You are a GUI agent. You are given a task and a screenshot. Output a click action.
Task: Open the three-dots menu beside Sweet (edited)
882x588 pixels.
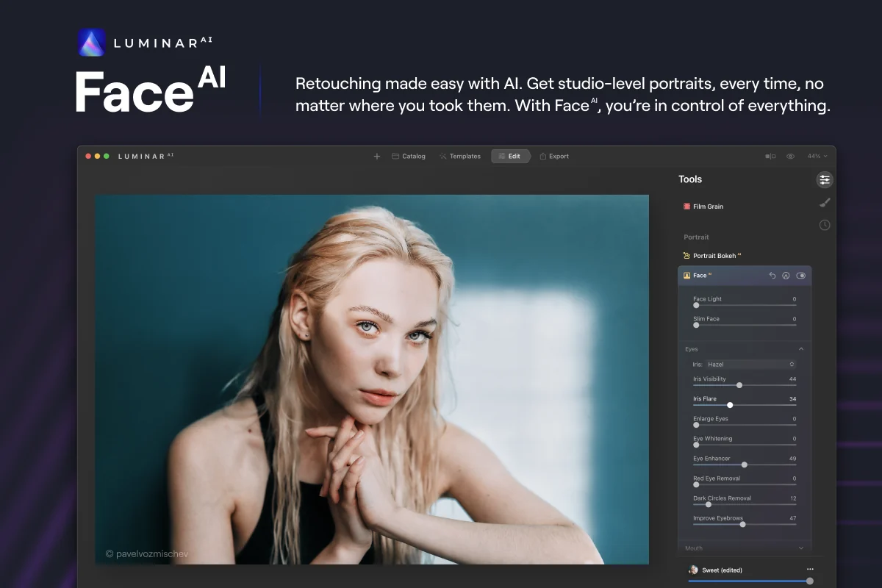pos(810,569)
